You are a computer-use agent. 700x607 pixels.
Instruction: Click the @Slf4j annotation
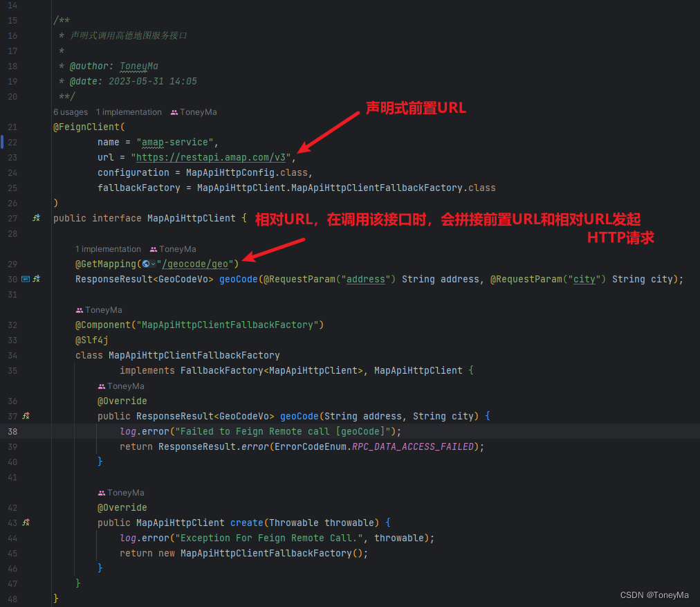tap(92, 341)
